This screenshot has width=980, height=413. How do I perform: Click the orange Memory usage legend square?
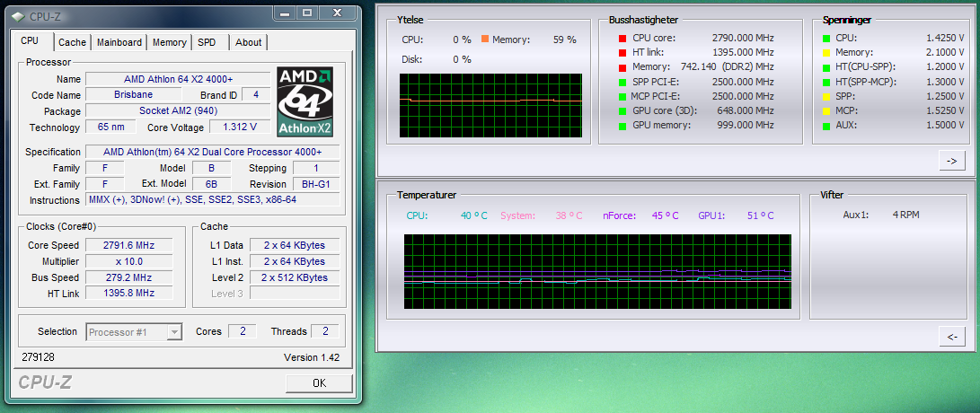(485, 39)
